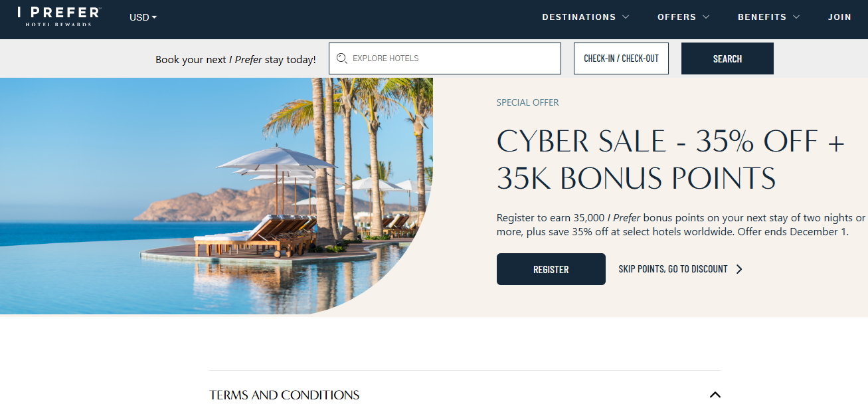Screen dimensions: 868x420
Task: Click the Destinations chevron icon
Action: pos(626,17)
